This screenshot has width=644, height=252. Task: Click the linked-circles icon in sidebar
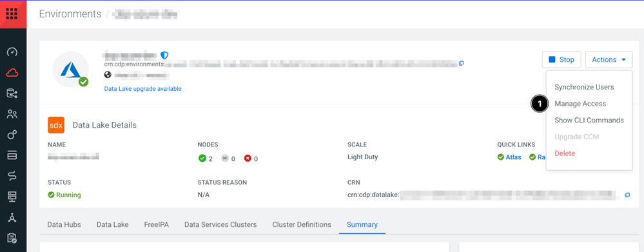point(12,135)
